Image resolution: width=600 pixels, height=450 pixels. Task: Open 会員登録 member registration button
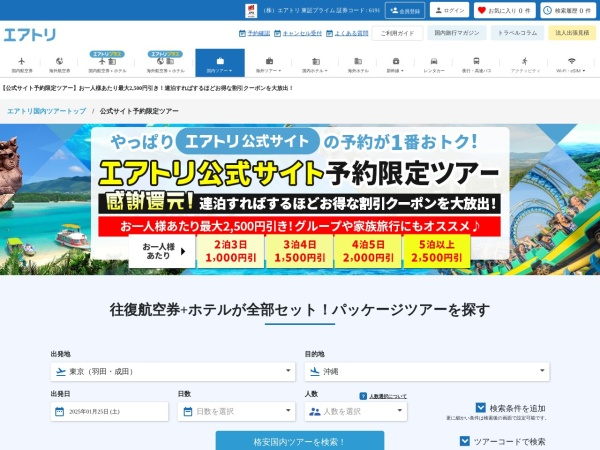pos(405,11)
